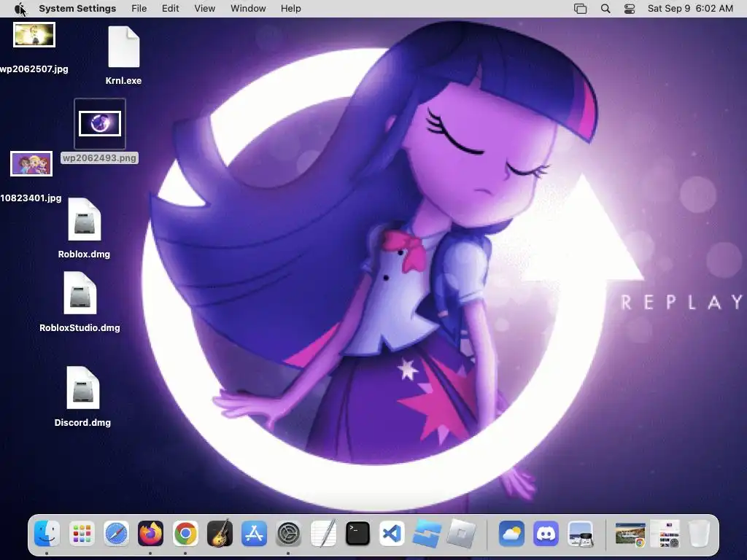Open the Apple menu
The width and height of the screenshot is (747, 560).
coord(20,9)
